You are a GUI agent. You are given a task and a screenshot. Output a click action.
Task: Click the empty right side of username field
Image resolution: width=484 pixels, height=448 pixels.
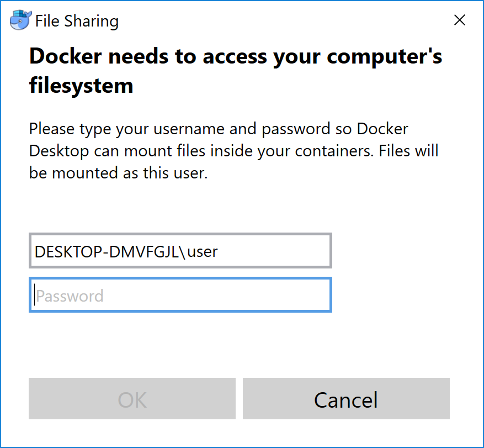(x=281, y=251)
